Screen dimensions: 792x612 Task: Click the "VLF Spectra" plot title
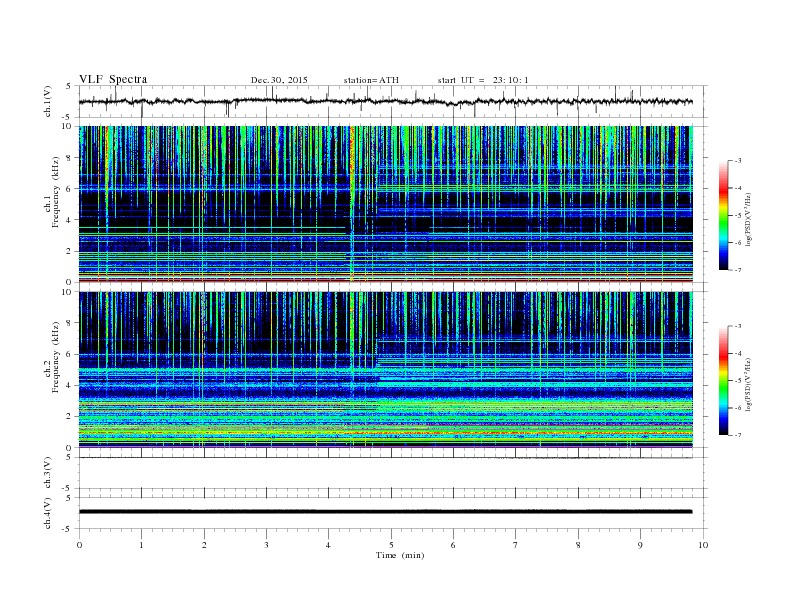(113, 79)
